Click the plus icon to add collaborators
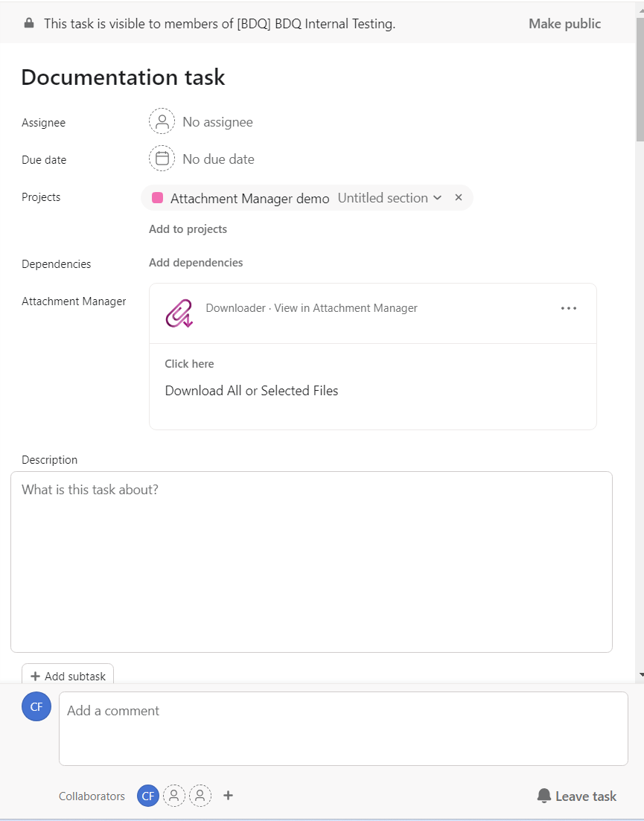This screenshot has width=644, height=821. click(x=229, y=796)
